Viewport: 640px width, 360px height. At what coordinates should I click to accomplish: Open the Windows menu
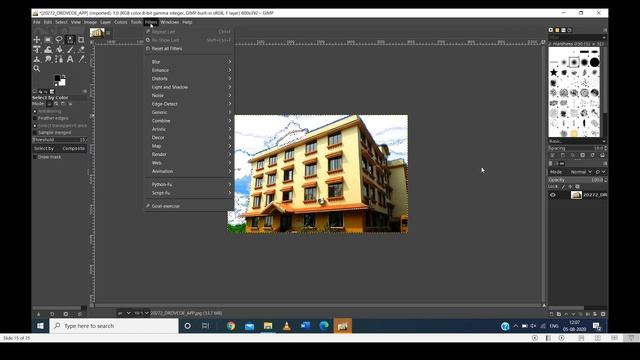coord(169,22)
